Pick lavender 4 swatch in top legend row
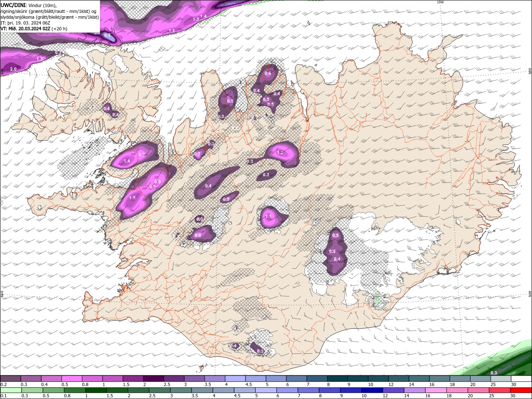 pos(235,379)
